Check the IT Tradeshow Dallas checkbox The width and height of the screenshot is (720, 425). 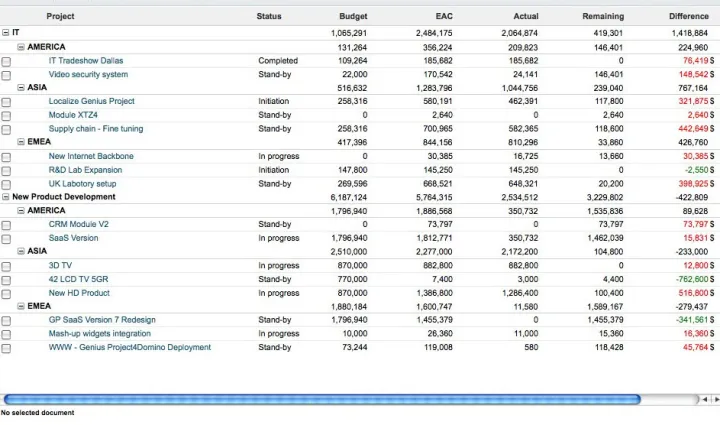[x=6, y=61]
